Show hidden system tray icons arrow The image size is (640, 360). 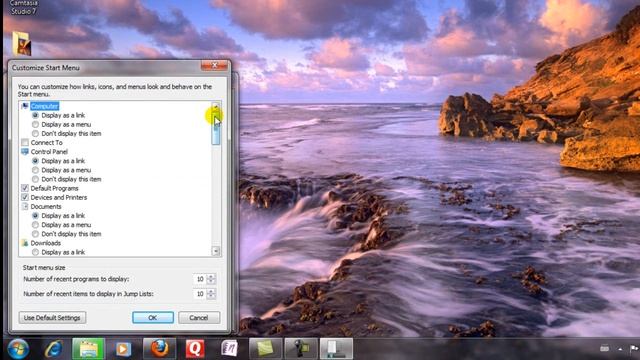[620, 349]
